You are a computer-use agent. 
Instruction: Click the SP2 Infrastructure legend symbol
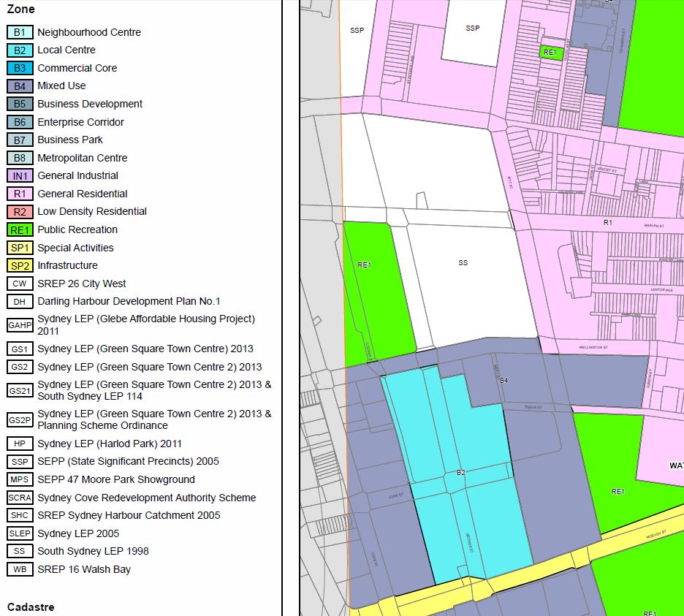coord(19,265)
